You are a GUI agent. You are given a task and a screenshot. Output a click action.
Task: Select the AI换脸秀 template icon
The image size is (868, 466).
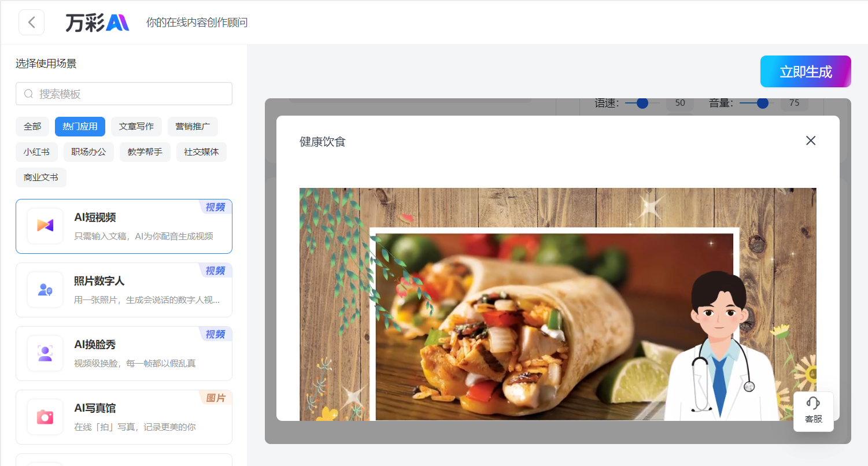pyautogui.click(x=45, y=353)
